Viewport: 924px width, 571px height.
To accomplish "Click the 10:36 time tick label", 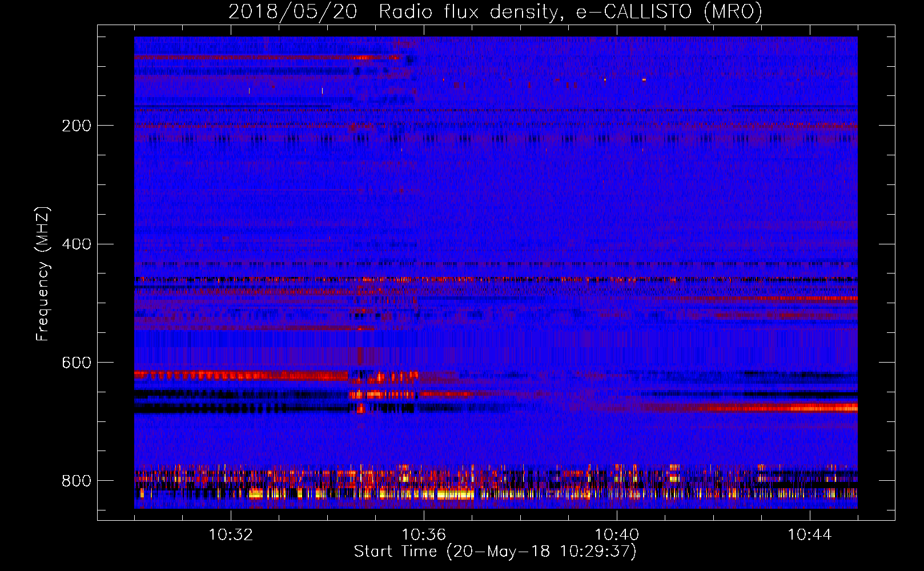I will click(424, 535).
